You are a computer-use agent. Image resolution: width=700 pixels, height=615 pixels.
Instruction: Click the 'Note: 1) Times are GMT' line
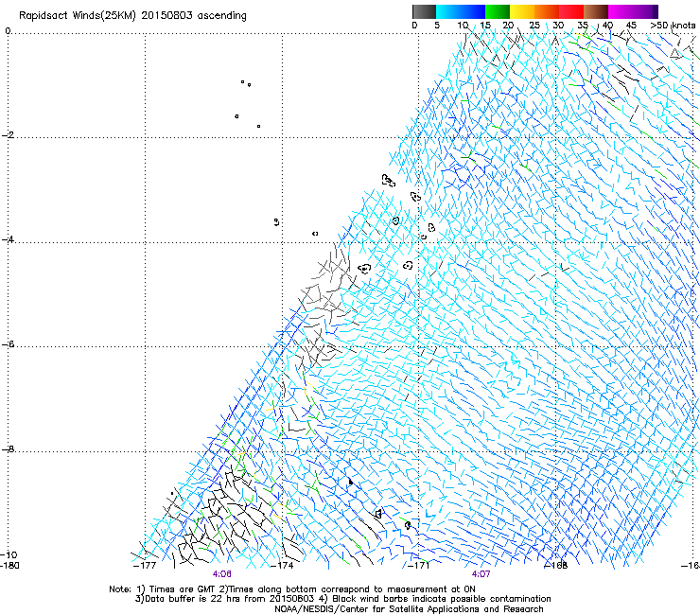292,589
